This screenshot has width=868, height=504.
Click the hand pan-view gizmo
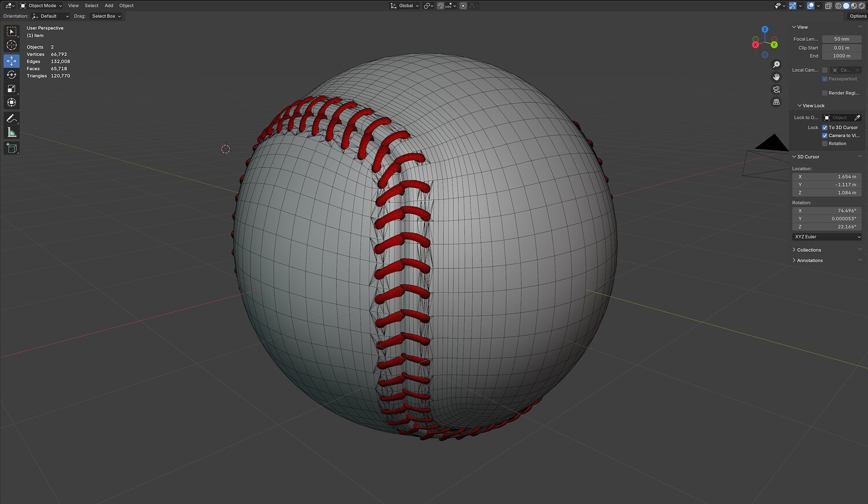tap(777, 77)
